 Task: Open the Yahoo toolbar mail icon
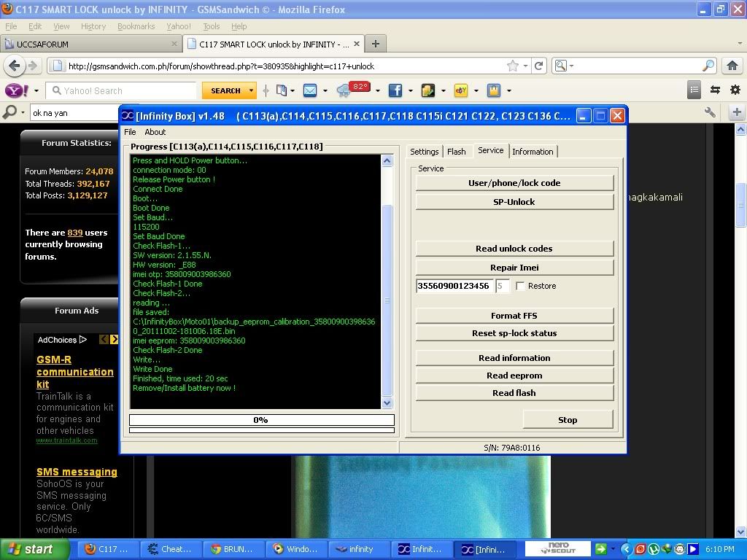[x=310, y=90]
